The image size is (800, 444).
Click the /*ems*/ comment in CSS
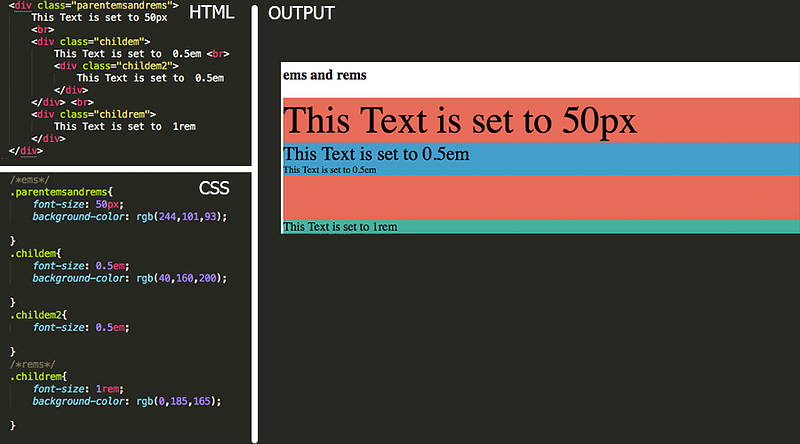coord(30,180)
